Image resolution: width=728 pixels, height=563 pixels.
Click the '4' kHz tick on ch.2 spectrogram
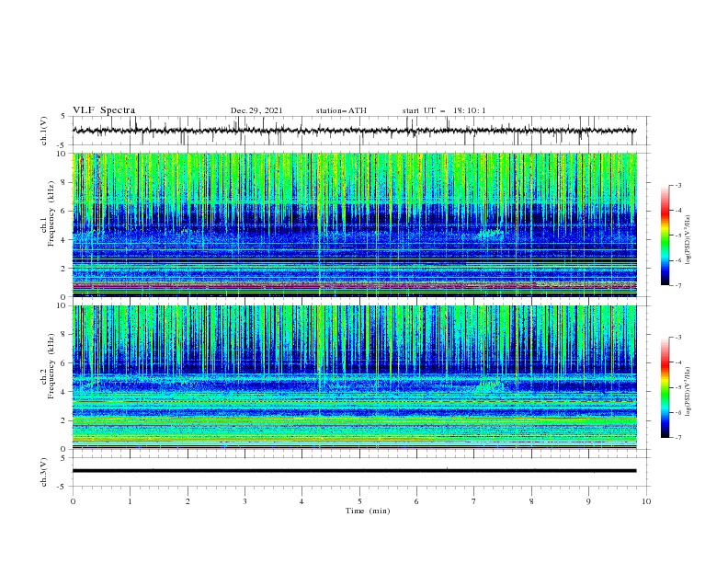point(64,392)
